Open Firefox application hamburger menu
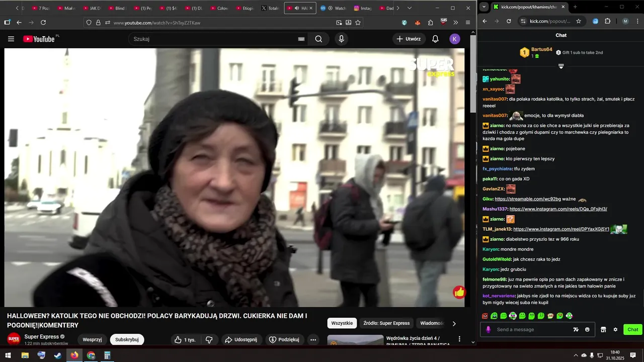Image resolution: width=644 pixels, height=362 pixels. coord(468,22)
